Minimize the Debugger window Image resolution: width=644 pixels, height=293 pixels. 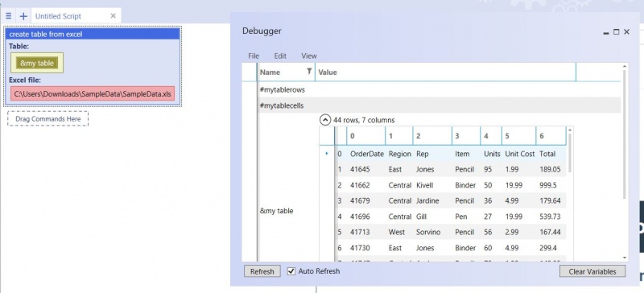point(606,32)
